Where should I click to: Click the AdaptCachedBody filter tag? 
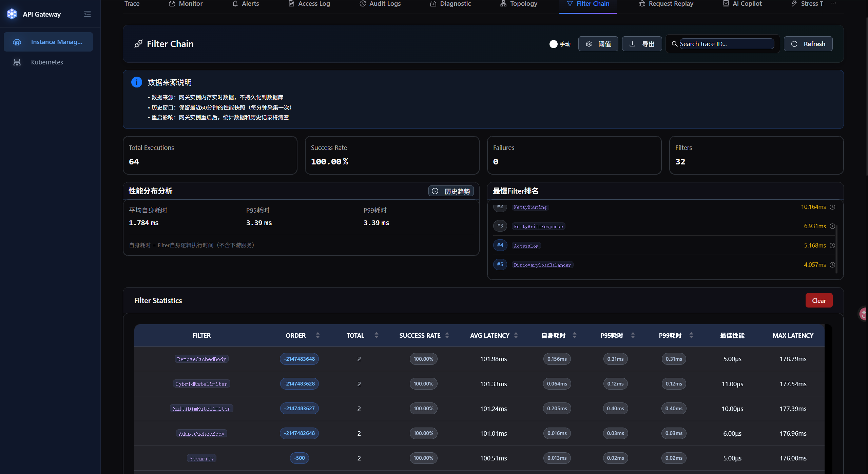coord(201,434)
